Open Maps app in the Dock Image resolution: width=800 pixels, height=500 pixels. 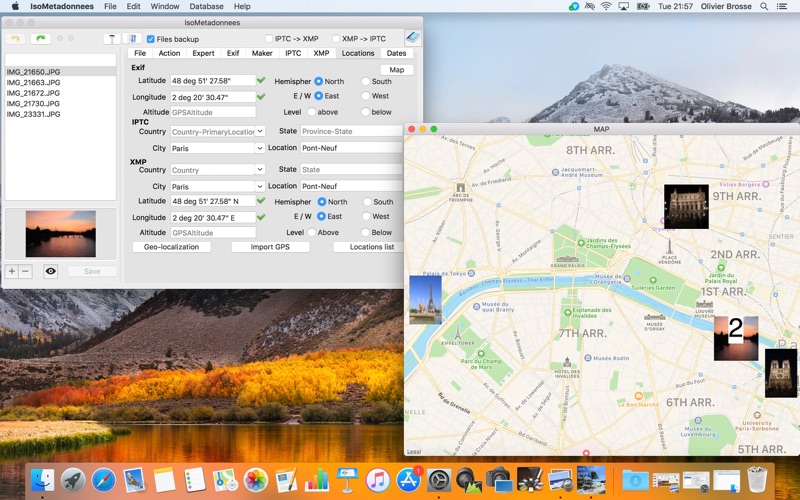[x=225, y=480]
